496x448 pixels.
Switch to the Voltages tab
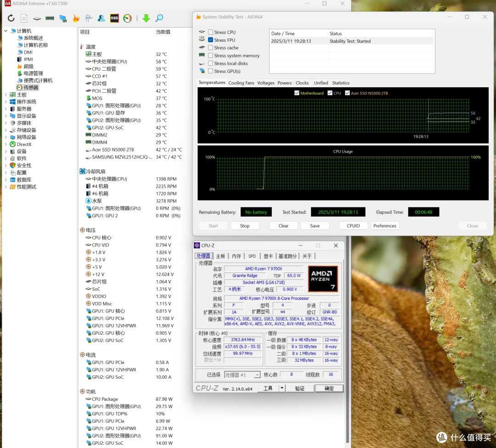tap(266, 83)
